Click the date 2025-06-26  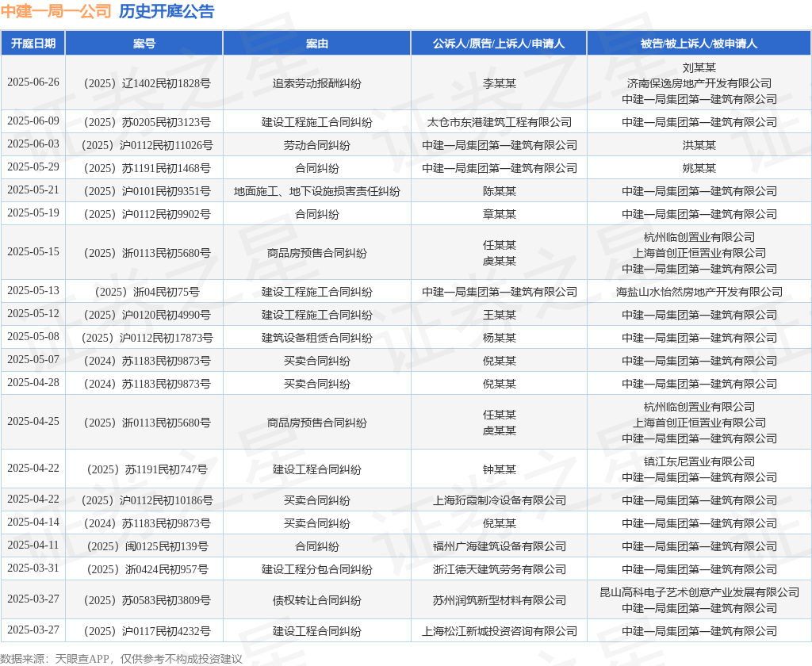(33, 82)
